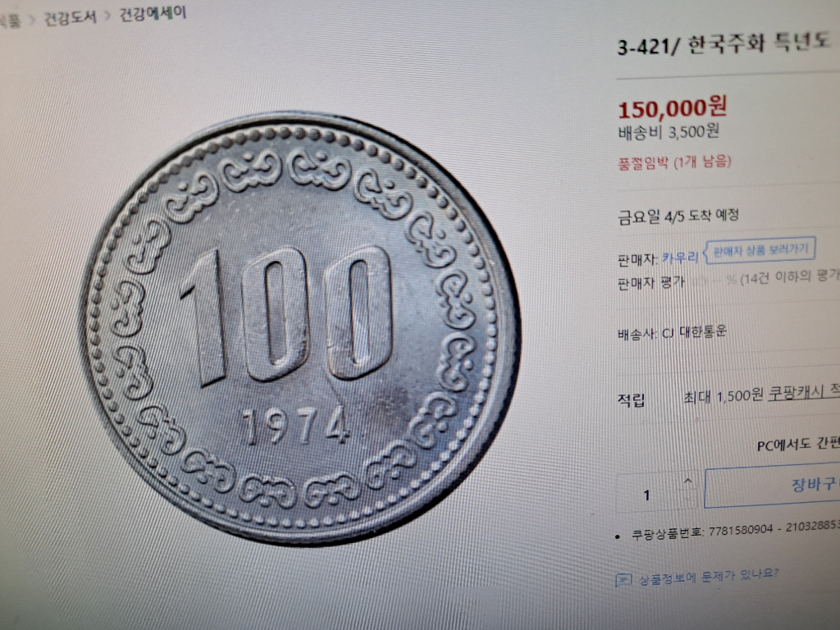Screen dimensions: 840x630
Task: Click the chevron between 건강도서 and 건강에세이
Action: pyautogui.click(x=107, y=16)
